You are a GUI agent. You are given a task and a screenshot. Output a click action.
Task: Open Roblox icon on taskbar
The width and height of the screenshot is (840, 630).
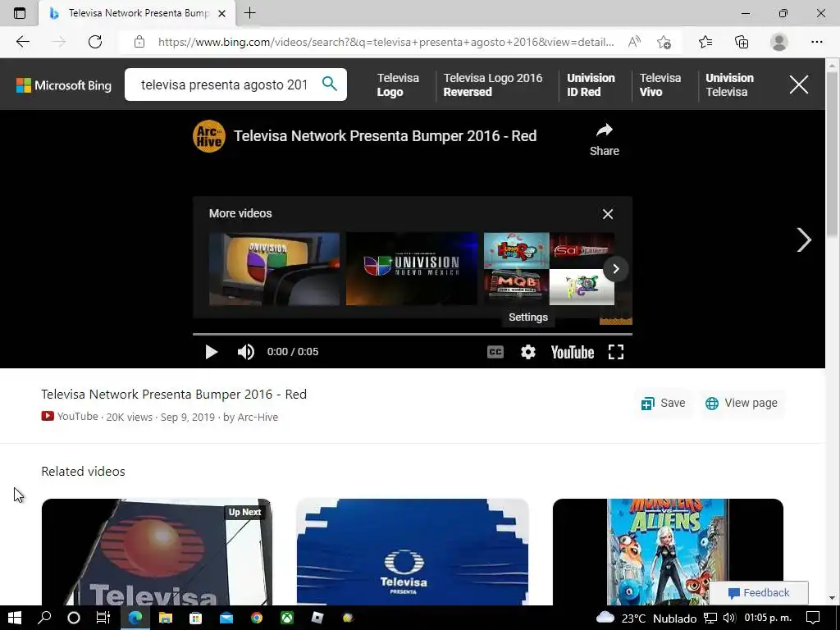coord(317,618)
